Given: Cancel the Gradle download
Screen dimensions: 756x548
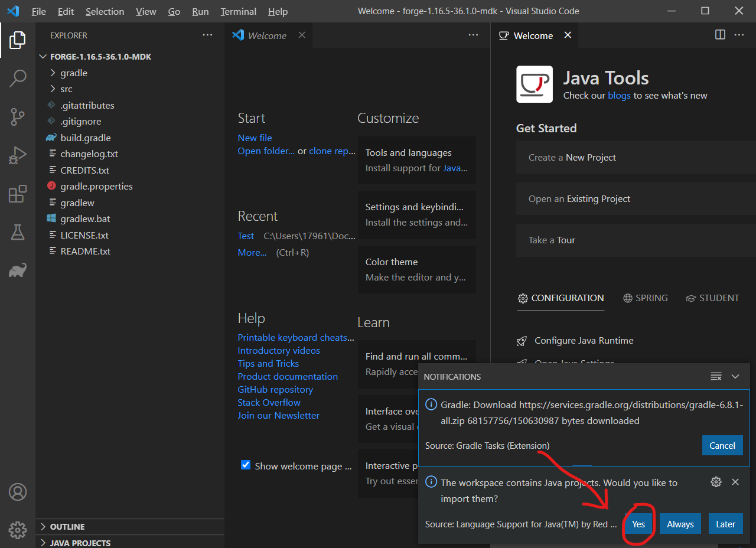Looking at the screenshot, I should (722, 446).
